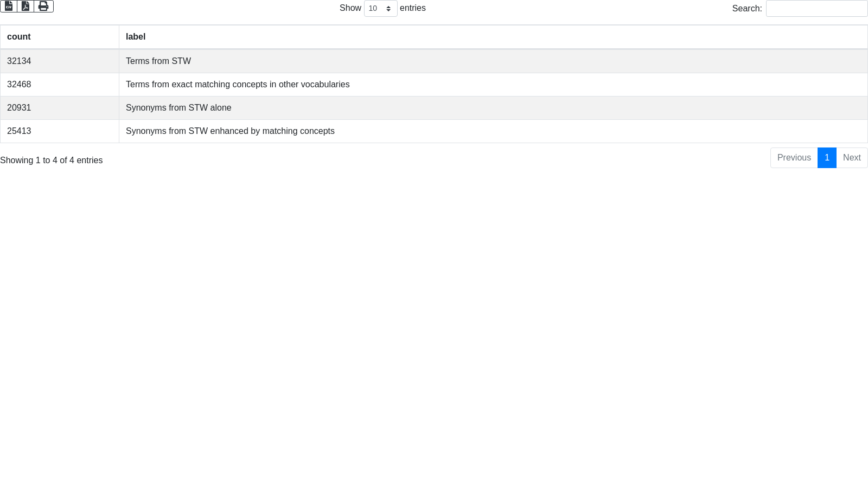The width and height of the screenshot is (868, 488).
Task: Click 'Terms from exact matching concepts' row label
Action: 238,85
